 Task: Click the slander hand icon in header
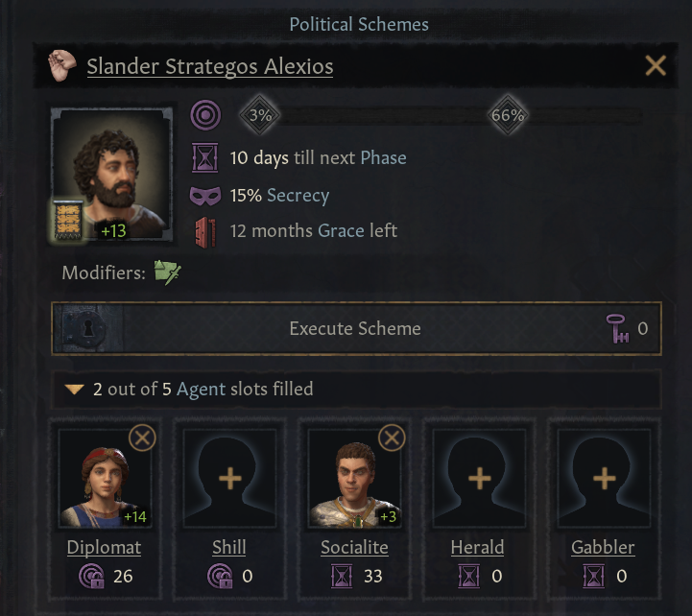pyautogui.click(x=65, y=65)
